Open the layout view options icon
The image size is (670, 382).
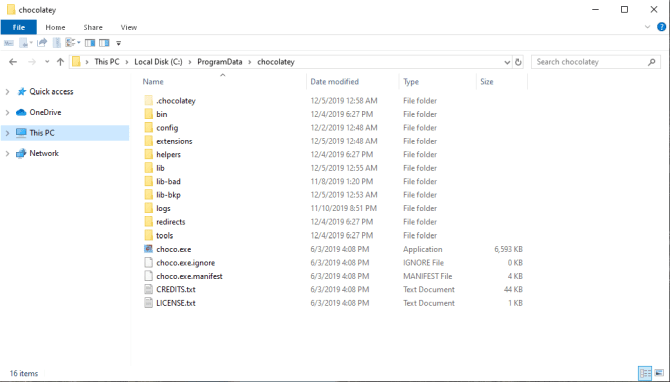(73, 43)
